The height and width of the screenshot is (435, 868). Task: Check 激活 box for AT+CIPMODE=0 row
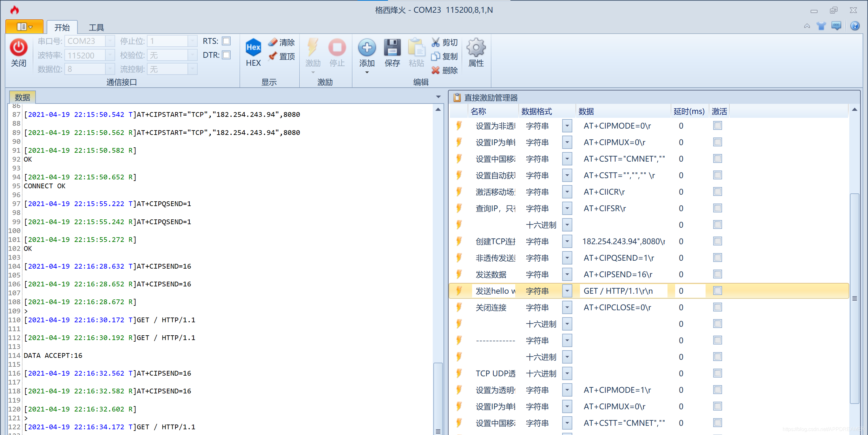(717, 125)
